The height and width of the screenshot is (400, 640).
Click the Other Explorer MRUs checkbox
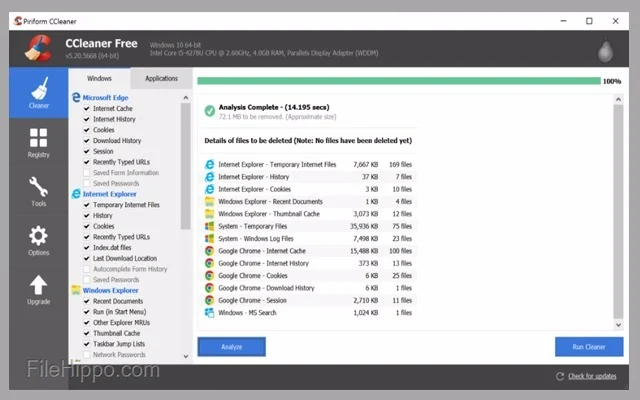(x=87, y=322)
